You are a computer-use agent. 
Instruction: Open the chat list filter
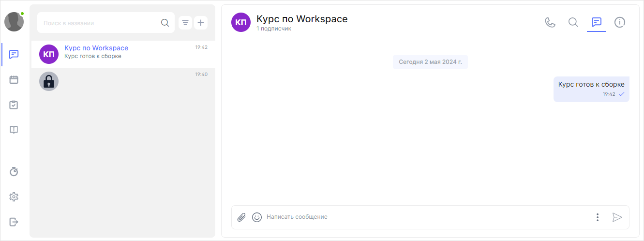pos(185,23)
